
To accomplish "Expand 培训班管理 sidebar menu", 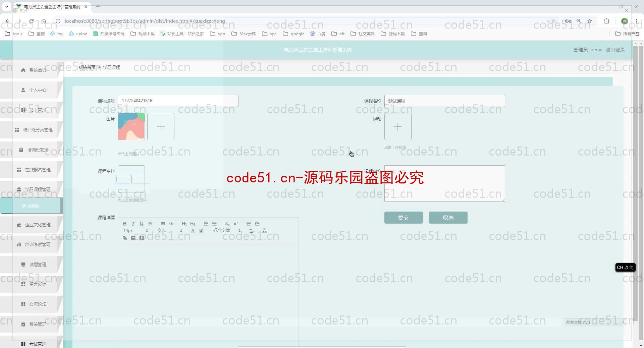I will click(x=32, y=150).
